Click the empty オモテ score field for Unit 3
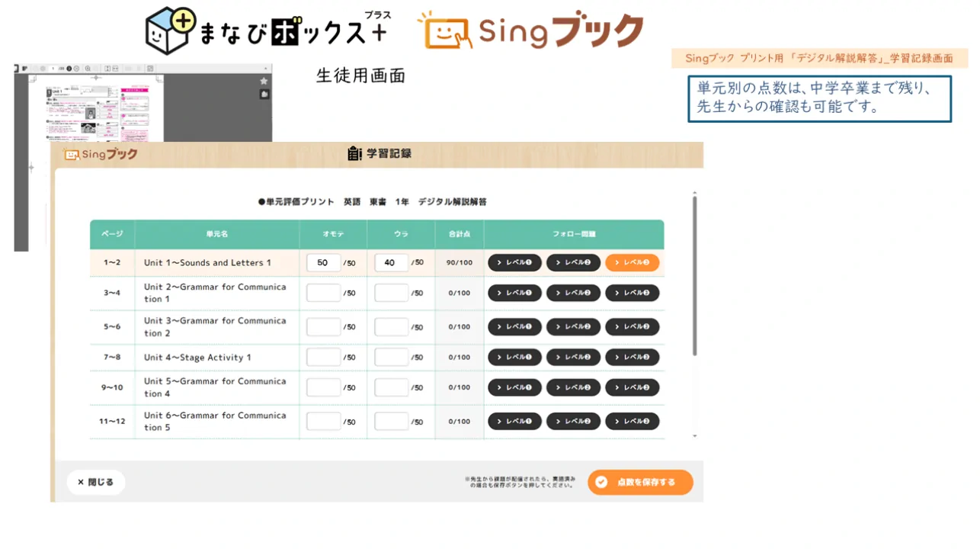Viewport: 980px width, 552px height. pyautogui.click(x=323, y=327)
